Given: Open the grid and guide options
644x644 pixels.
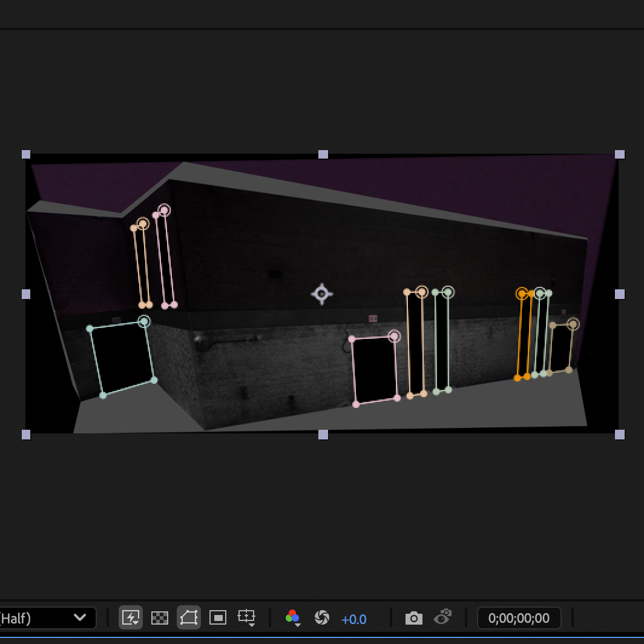Looking at the screenshot, I should 246,617.
